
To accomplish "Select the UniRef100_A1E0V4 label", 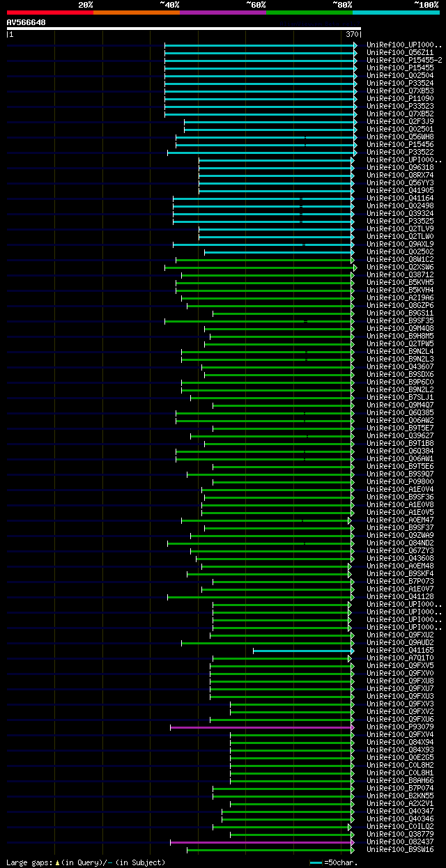I will pyautogui.click(x=400, y=489).
